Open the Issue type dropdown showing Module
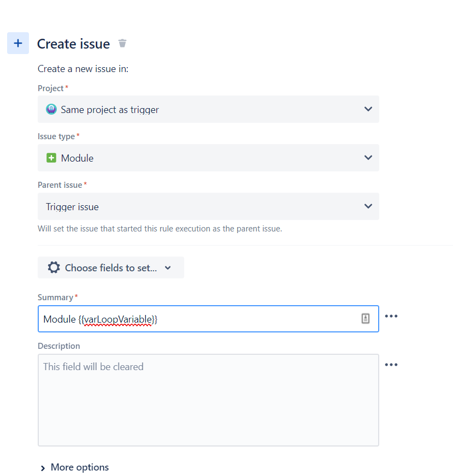 208,158
